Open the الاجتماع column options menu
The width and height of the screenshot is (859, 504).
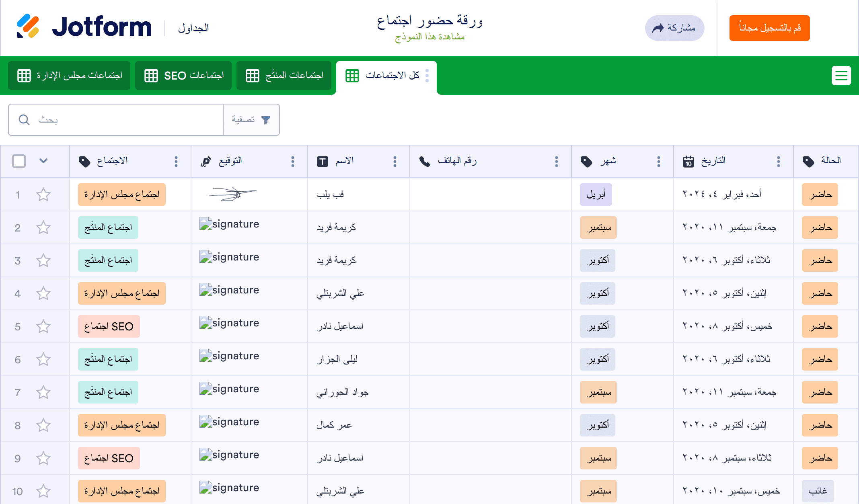(x=176, y=162)
